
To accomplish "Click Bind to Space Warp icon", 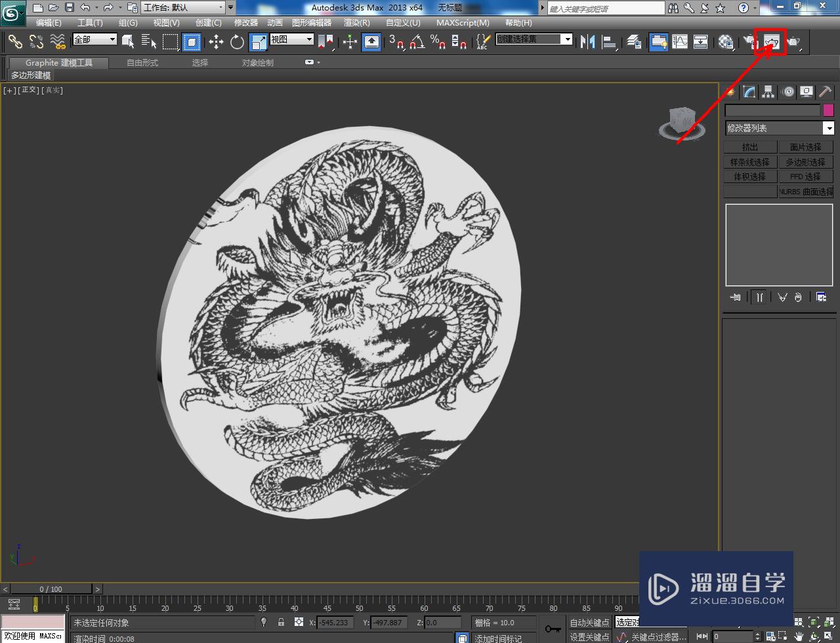I will (58, 42).
